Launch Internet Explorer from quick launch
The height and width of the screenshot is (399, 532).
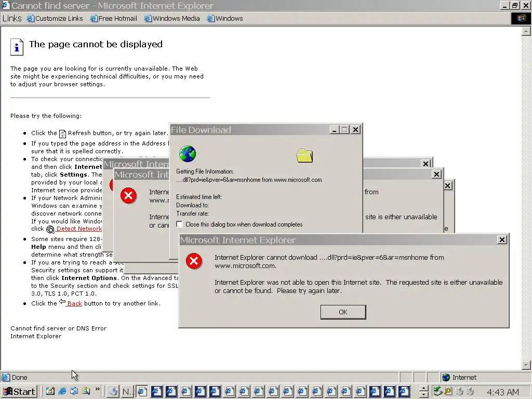[x=62, y=391]
